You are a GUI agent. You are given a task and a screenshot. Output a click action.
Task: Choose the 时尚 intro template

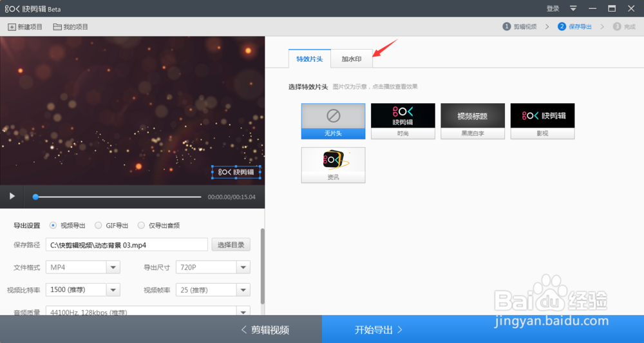point(403,121)
